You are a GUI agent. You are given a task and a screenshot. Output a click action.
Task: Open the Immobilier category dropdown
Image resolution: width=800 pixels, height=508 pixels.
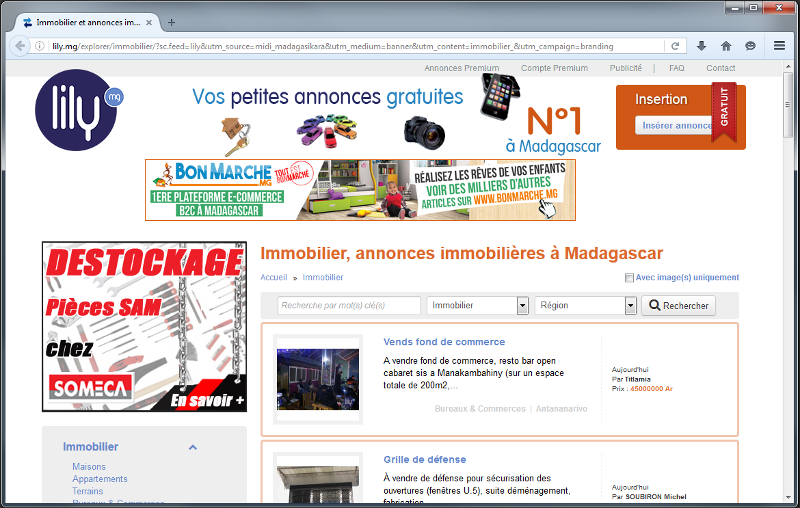click(478, 306)
